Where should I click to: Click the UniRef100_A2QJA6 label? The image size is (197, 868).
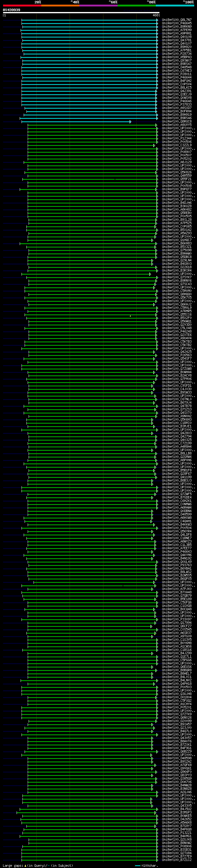177,792
